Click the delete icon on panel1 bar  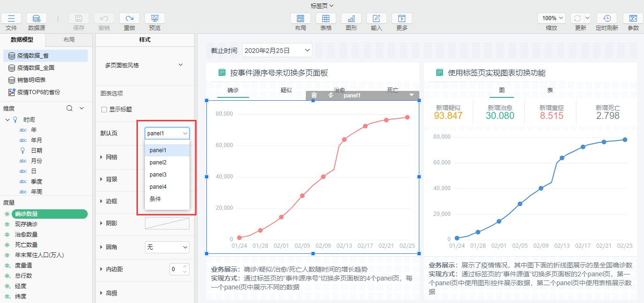314,95
